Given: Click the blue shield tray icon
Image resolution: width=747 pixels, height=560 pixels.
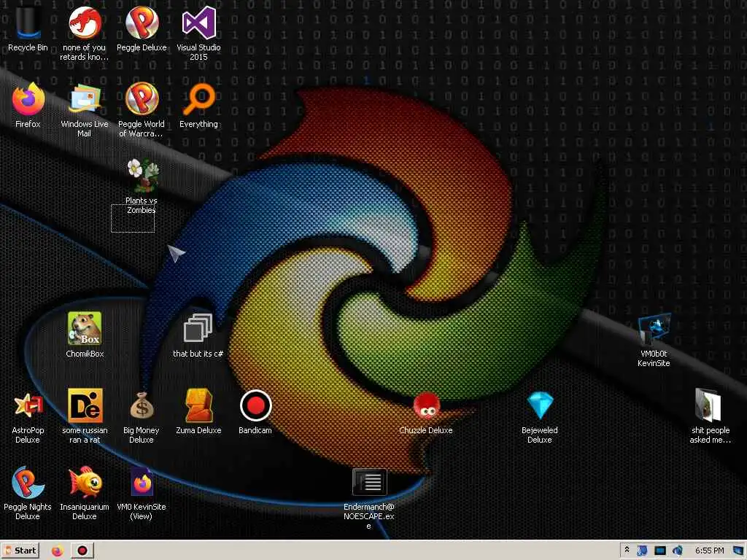Looking at the screenshot, I should tap(642, 551).
